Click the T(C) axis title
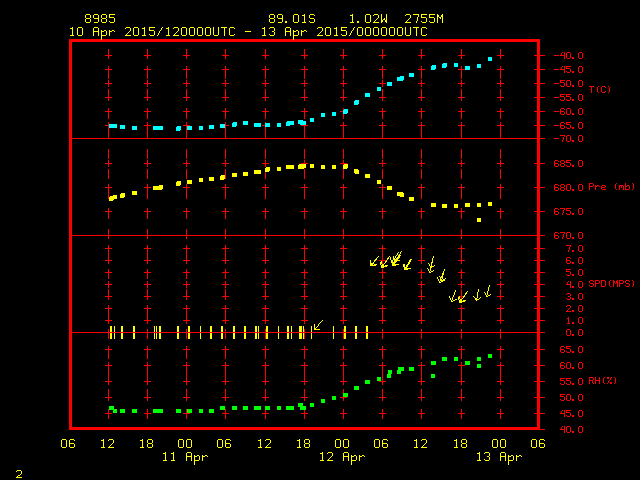Image resolution: width=640 pixels, height=480 pixels. click(600, 89)
